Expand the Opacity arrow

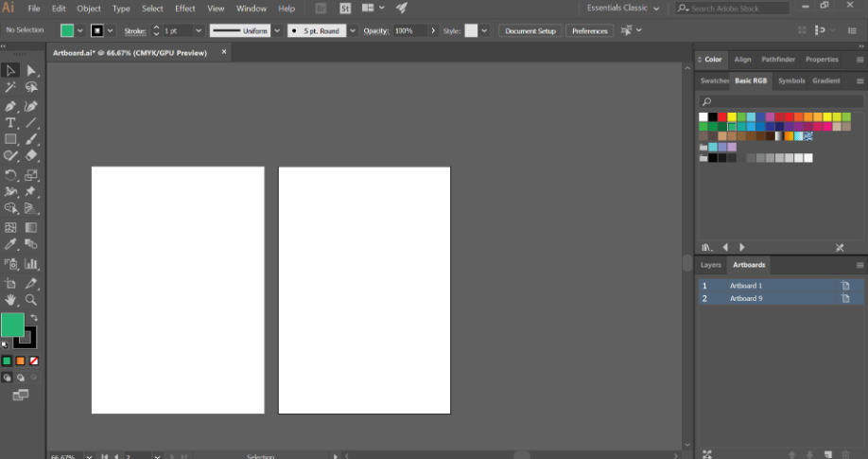click(x=433, y=31)
